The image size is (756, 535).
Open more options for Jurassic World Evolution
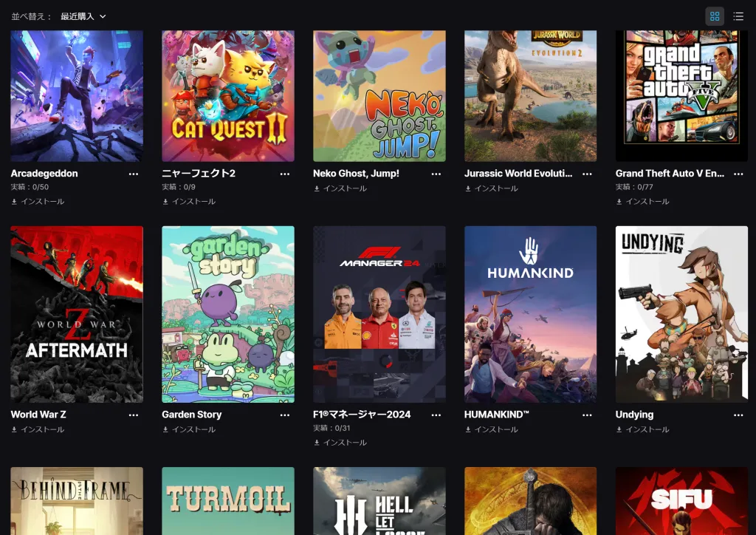587,174
